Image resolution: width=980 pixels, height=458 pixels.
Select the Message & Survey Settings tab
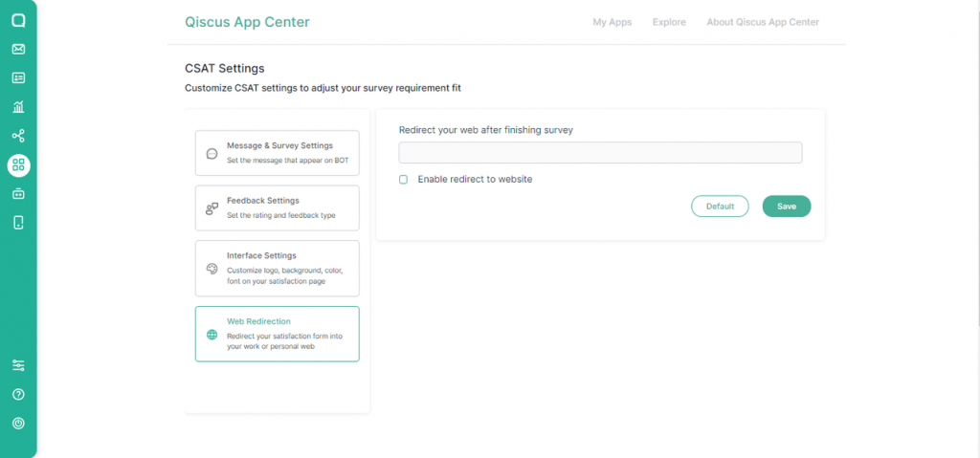tap(277, 153)
